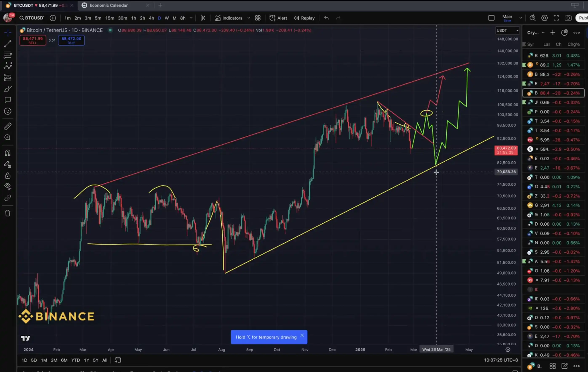
Task: Select the ruler measure tool
Action: (x=8, y=126)
